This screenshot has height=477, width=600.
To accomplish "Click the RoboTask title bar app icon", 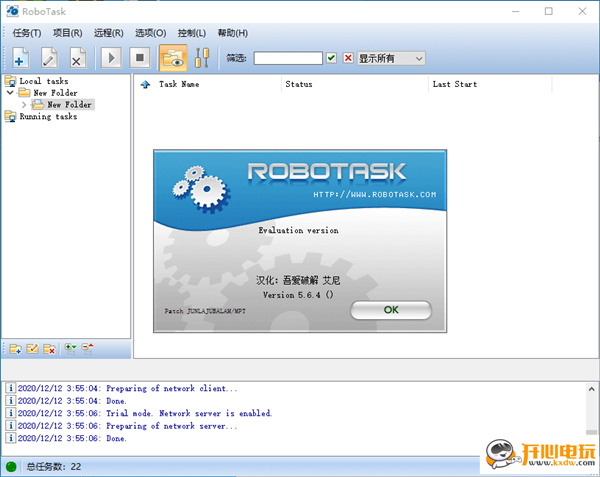I will (x=12, y=11).
